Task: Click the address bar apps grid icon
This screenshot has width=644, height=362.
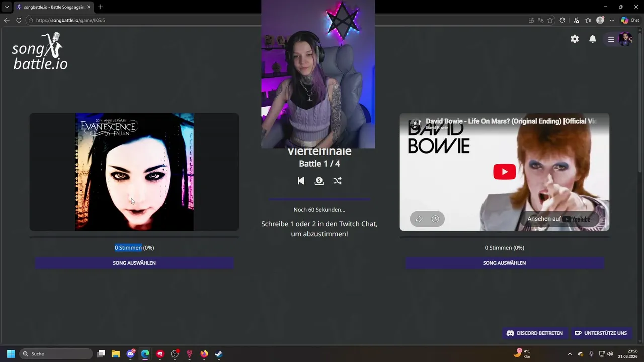Action: click(x=531, y=20)
